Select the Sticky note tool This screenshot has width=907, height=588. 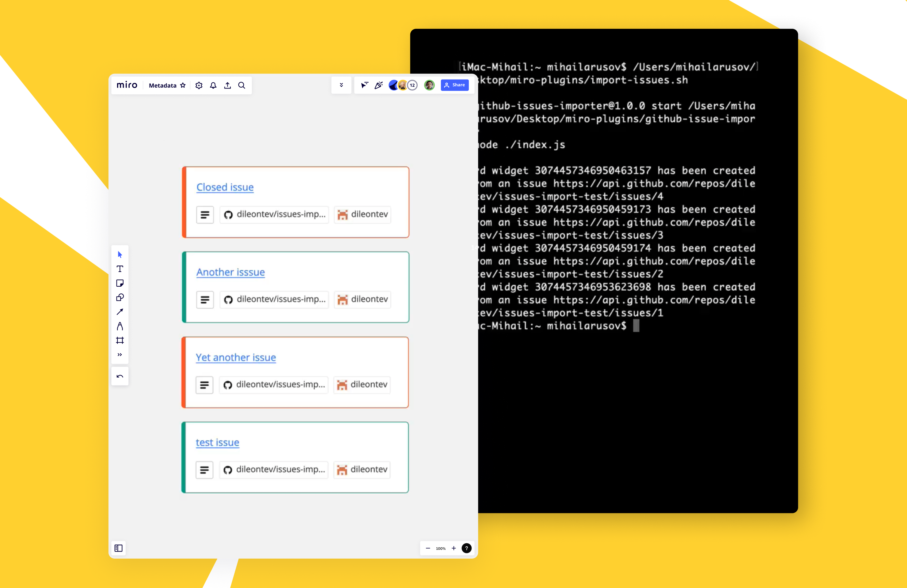pyautogui.click(x=120, y=283)
